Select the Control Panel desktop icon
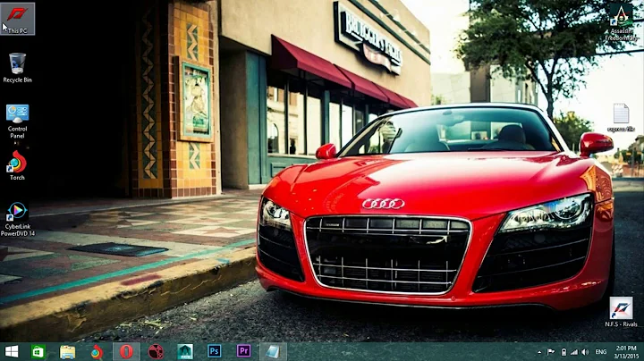 point(17,122)
